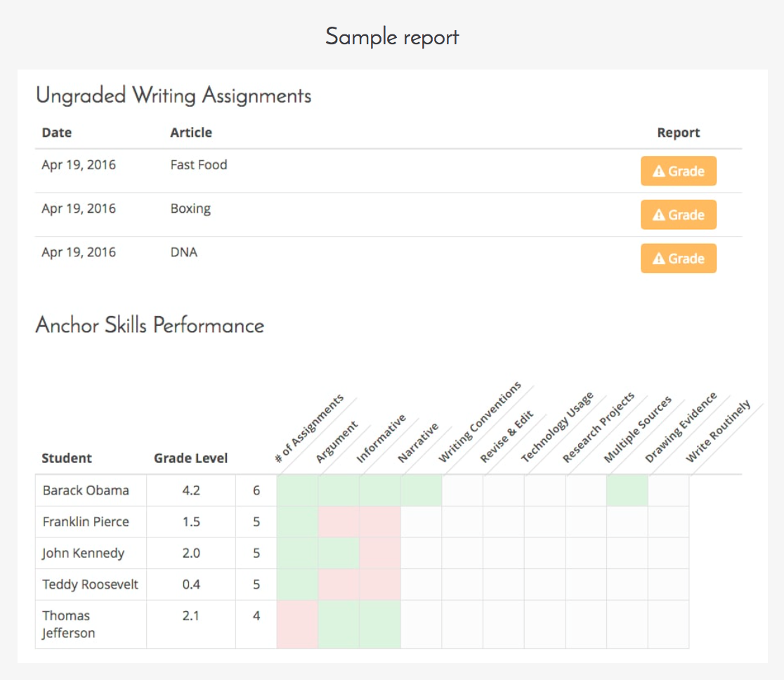The height and width of the screenshot is (680, 784).
Task: Click Thomas Jefferson's red Argument cell
Action: tap(297, 624)
